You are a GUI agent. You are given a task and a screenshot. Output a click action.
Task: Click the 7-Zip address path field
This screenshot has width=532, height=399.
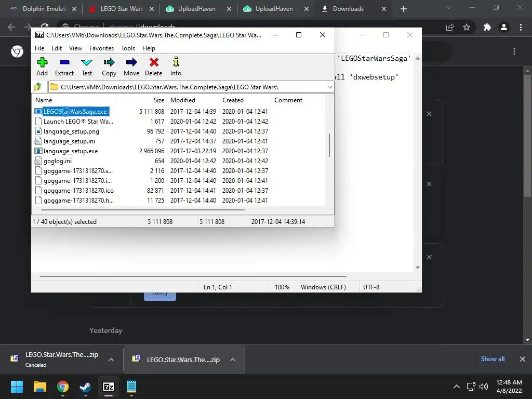coord(190,87)
